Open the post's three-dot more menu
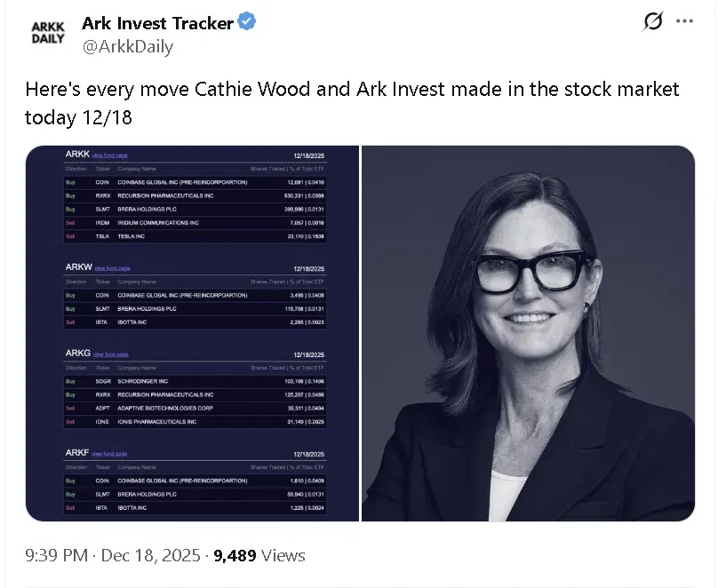Screen dimensions: 726x588 [684, 21]
